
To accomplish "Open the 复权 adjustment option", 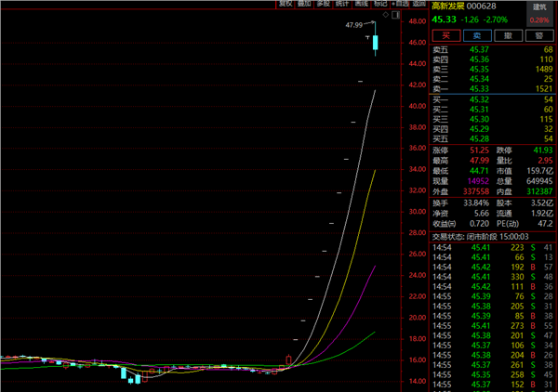I will pos(286,4).
